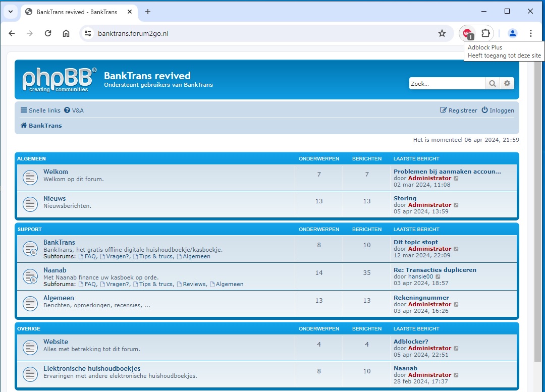The width and height of the screenshot is (545, 392).
Task: Open the Welkom forum
Action: click(x=56, y=172)
